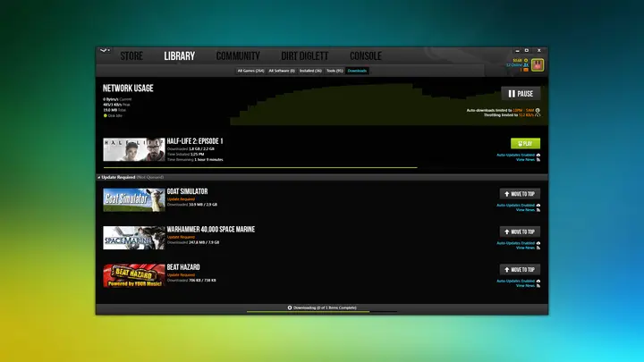Change the 512 KB/s throttling limit

coord(526,115)
